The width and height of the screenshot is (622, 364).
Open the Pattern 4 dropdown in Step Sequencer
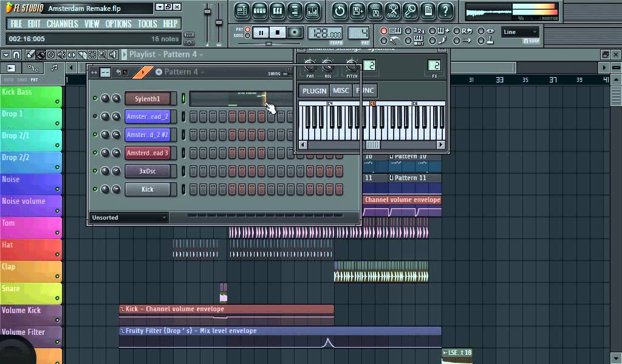coord(202,72)
